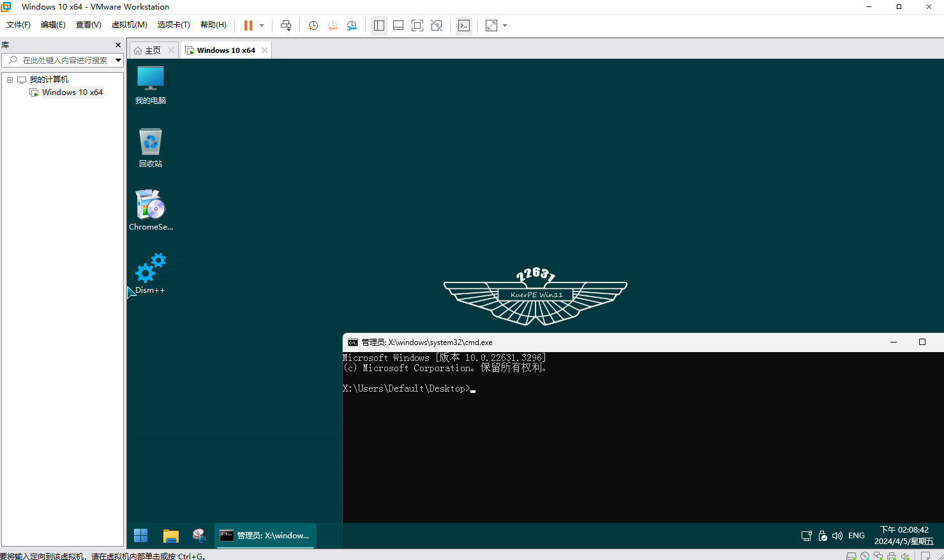Click the printer device status icon
The image size is (944, 560).
click(892, 556)
